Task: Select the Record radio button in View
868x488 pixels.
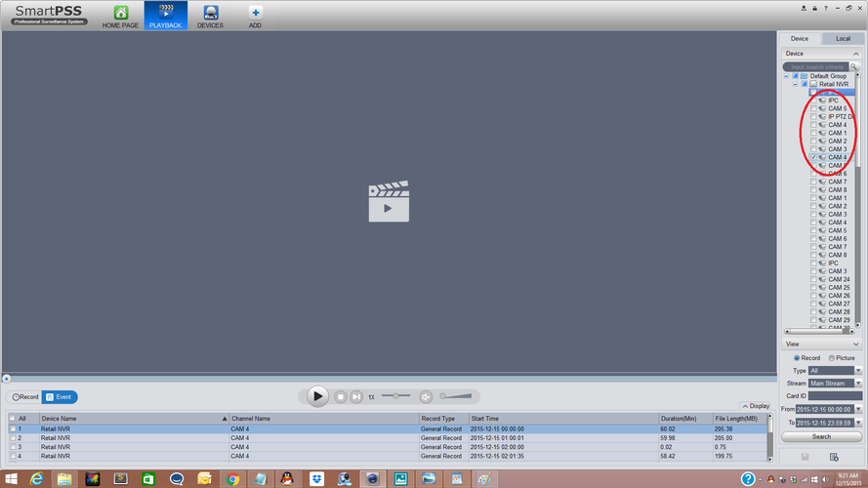Action: [797, 358]
